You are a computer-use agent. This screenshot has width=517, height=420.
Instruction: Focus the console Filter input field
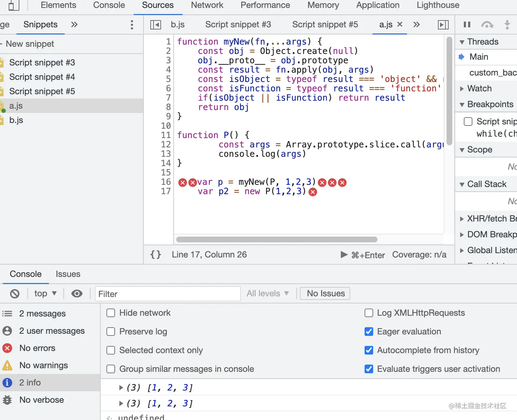pos(168,294)
